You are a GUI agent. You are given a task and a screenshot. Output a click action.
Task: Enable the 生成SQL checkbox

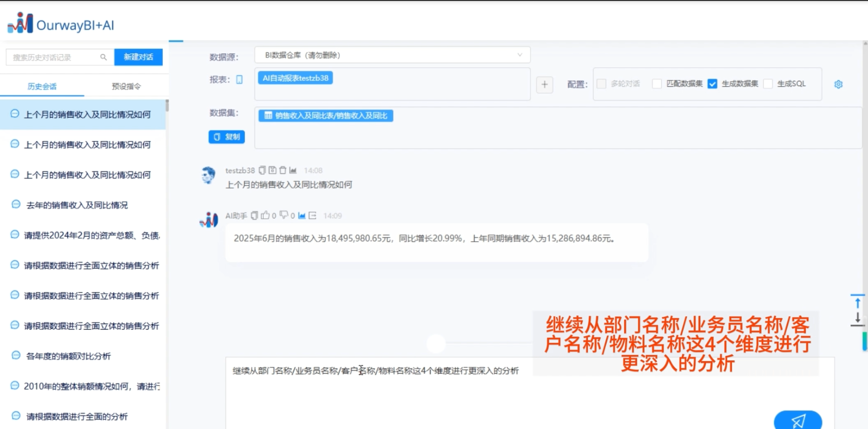(x=768, y=84)
